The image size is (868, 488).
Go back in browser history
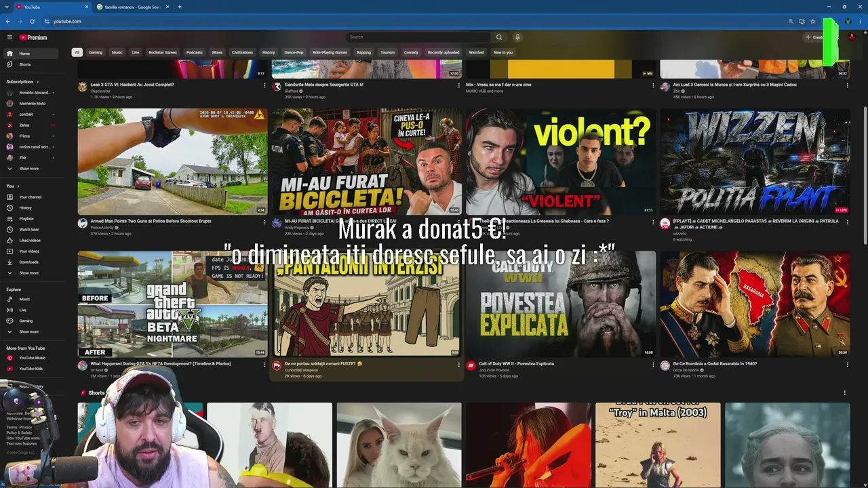click(8, 21)
